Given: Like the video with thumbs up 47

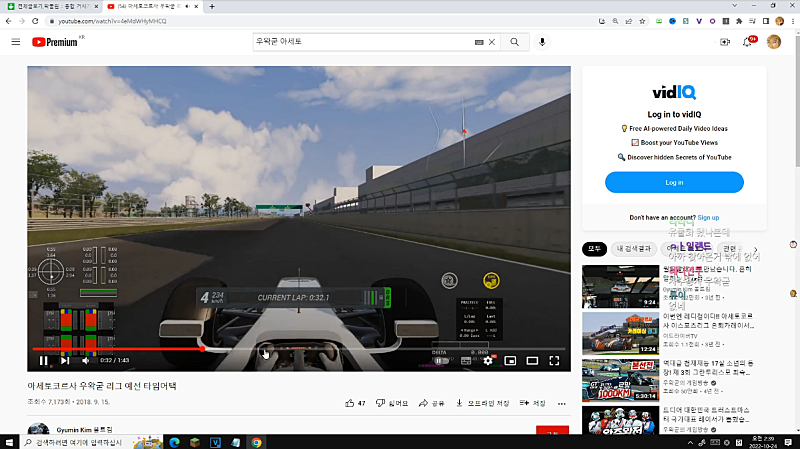Looking at the screenshot, I should (355, 403).
